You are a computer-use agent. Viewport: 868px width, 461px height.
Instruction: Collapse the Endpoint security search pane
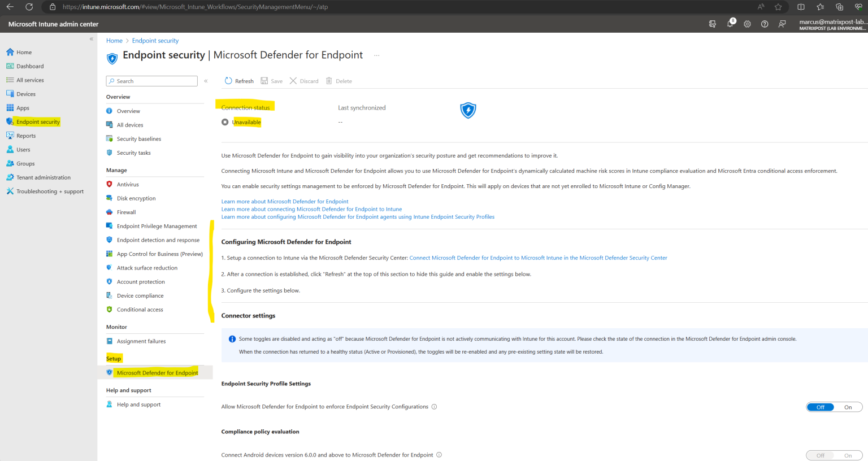click(x=206, y=81)
